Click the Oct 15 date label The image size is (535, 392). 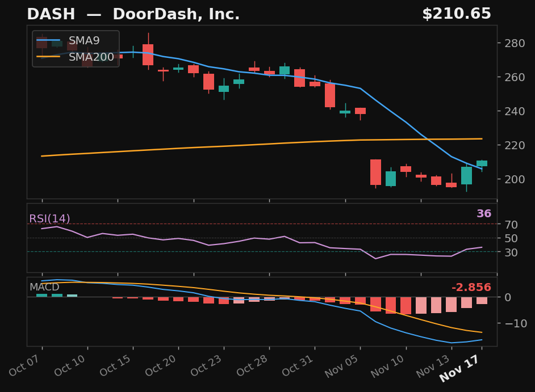pos(115,365)
